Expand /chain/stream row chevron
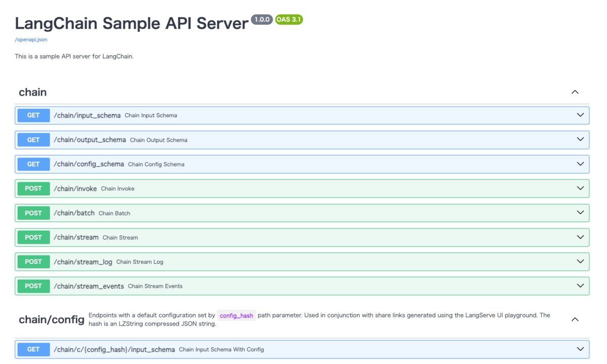This screenshot has height=364, width=607. pos(580,237)
